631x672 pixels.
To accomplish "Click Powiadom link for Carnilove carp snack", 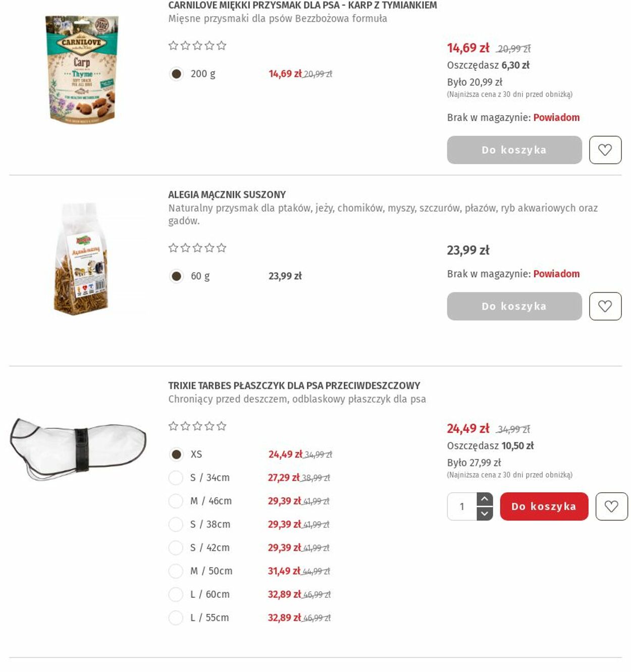I will tap(556, 118).
